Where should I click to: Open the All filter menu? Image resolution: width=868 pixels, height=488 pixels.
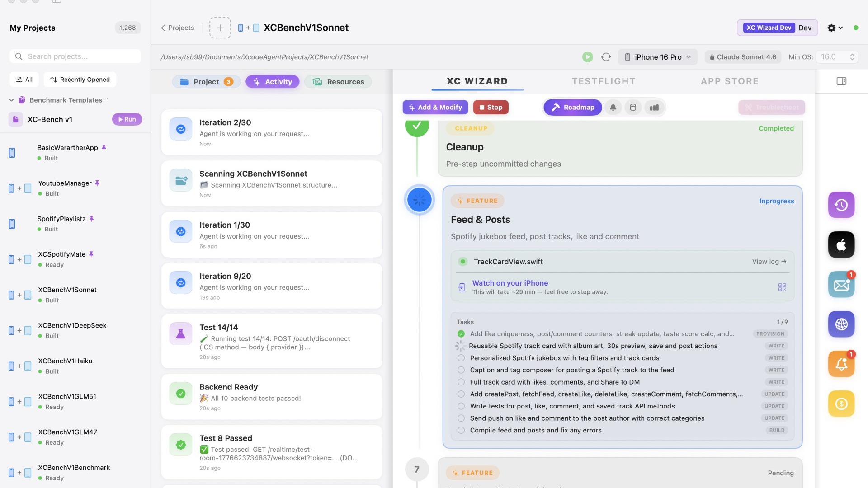coord(24,80)
